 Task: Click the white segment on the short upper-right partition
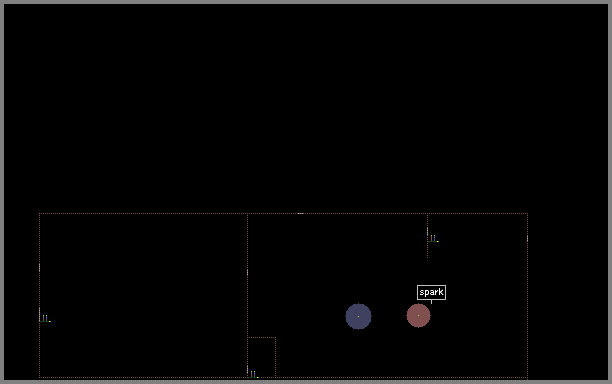(x=427, y=231)
